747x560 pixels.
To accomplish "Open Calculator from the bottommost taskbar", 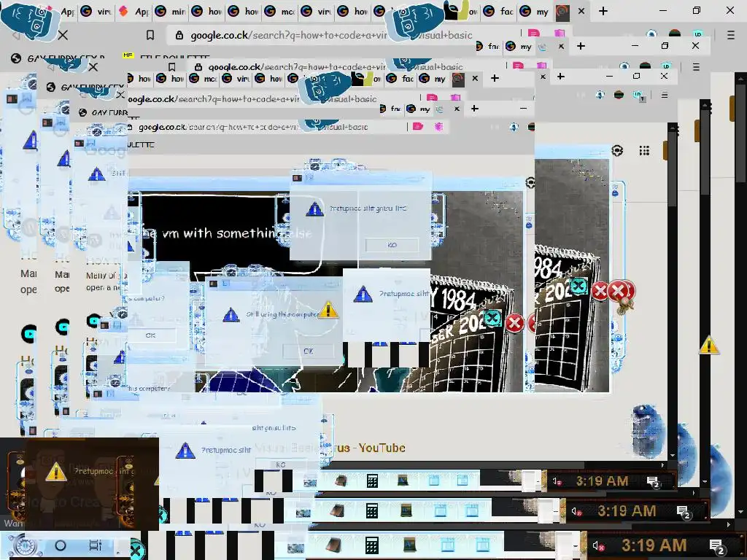I will [371, 545].
